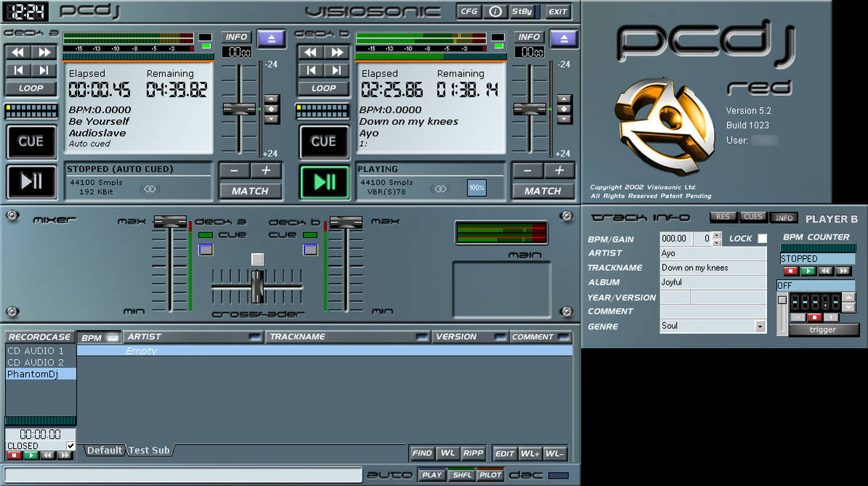
Task: Toggle the StBy standby button
Action: [x=523, y=12]
